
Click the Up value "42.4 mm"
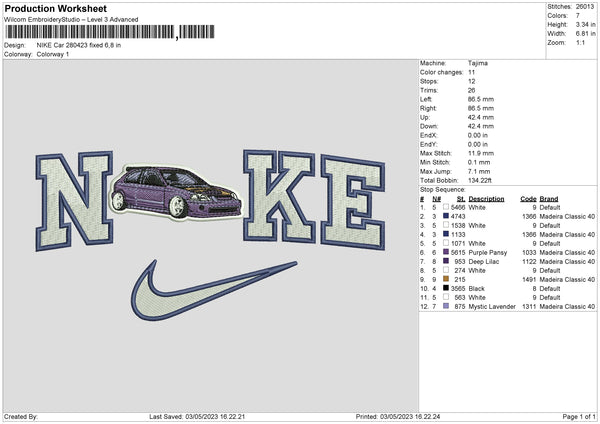click(481, 117)
